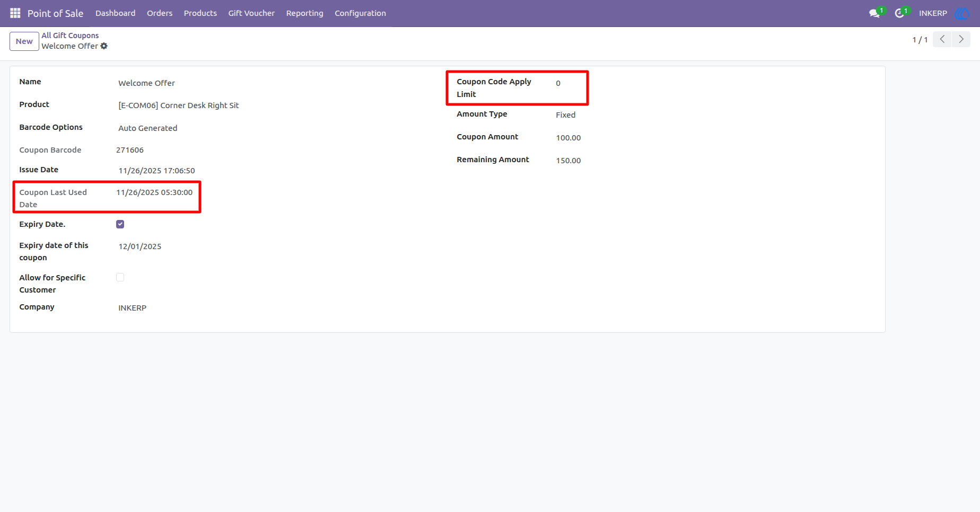Open the activities clock icon
The height and width of the screenshot is (512, 980).
(x=899, y=13)
